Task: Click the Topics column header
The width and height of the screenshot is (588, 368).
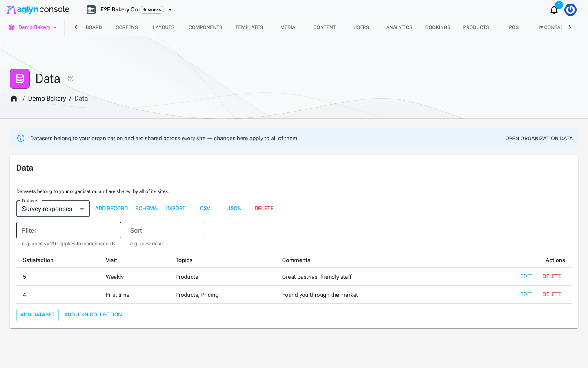Action: point(184,260)
